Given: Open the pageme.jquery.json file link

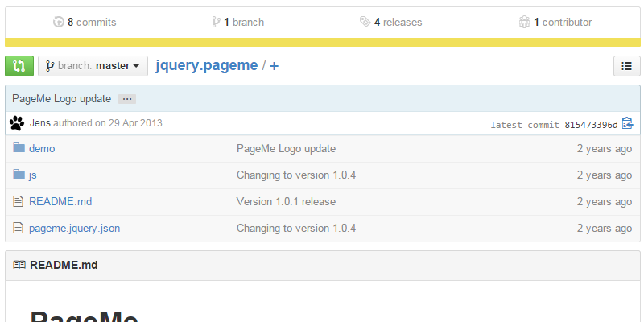Looking at the screenshot, I should pos(74,228).
